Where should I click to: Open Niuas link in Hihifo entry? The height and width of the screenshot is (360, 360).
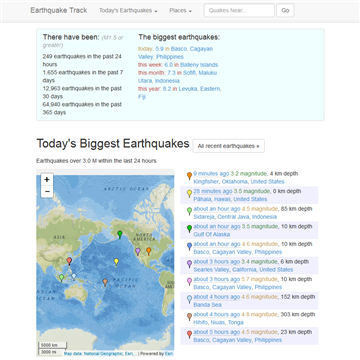pyautogui.click(x=218, y=322)
